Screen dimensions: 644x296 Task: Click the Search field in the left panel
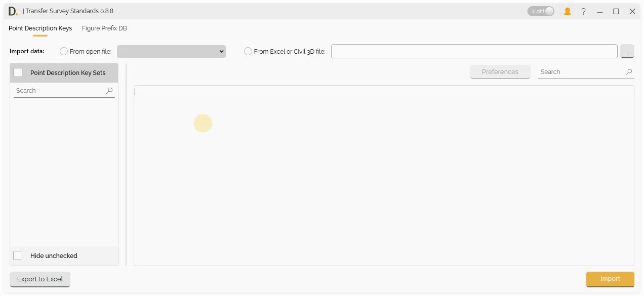[56, 90]
